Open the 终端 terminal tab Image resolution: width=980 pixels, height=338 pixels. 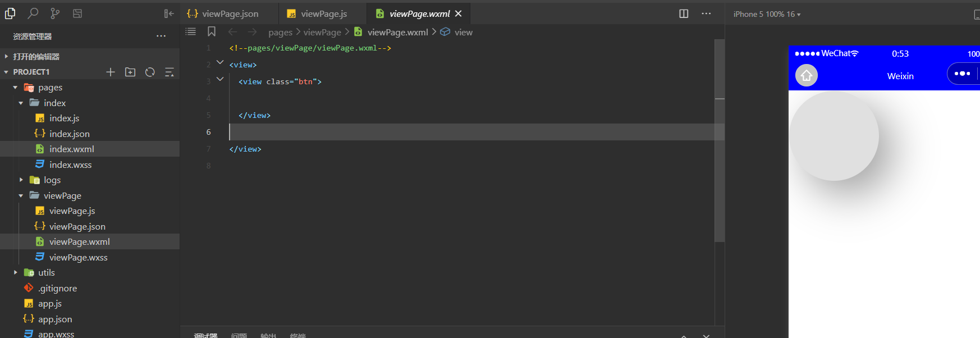297,335
